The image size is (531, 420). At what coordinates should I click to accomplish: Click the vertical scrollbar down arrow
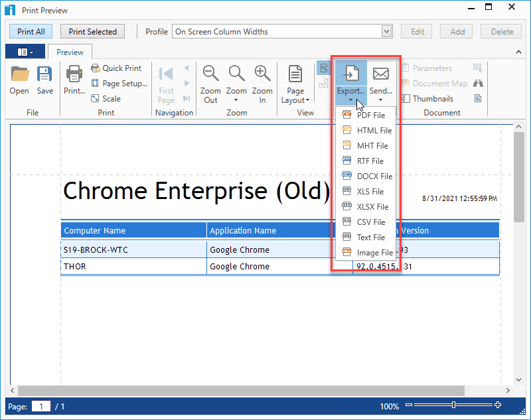[518, 380]
